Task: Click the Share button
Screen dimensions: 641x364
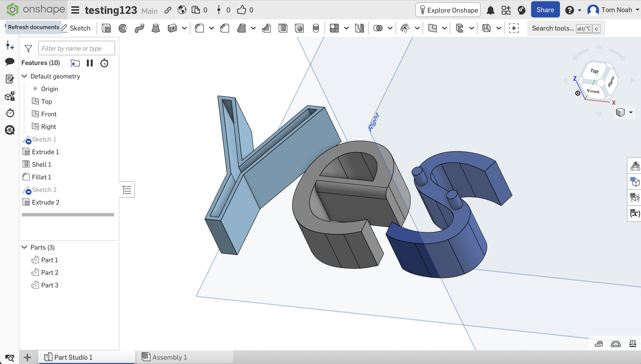Action: pos(545,10)
